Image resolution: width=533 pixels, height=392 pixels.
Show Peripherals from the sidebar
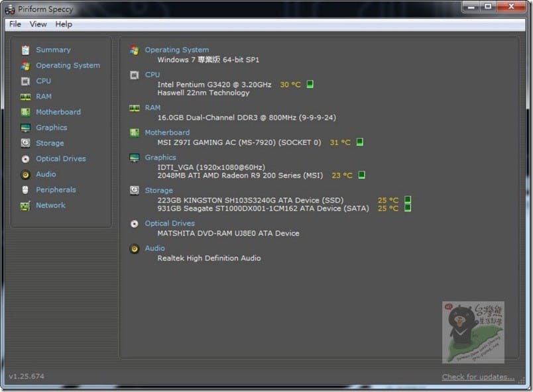pos(56,190)
